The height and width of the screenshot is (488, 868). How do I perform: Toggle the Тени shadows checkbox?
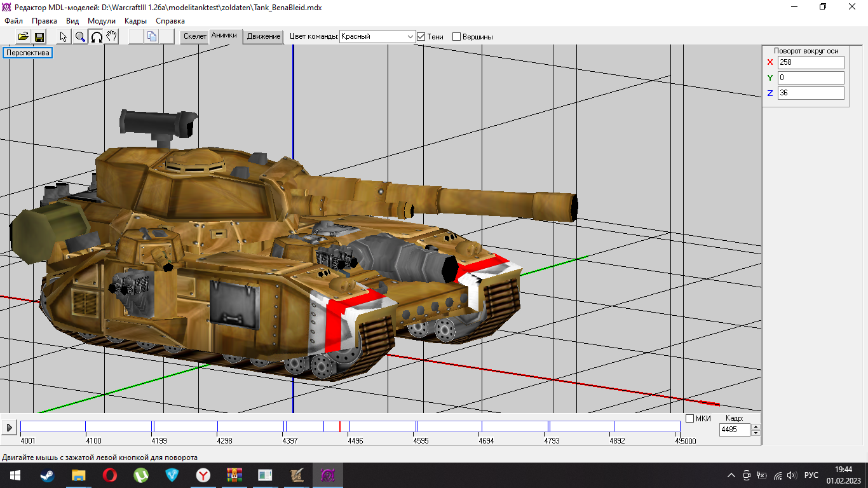tap(421, 37)
